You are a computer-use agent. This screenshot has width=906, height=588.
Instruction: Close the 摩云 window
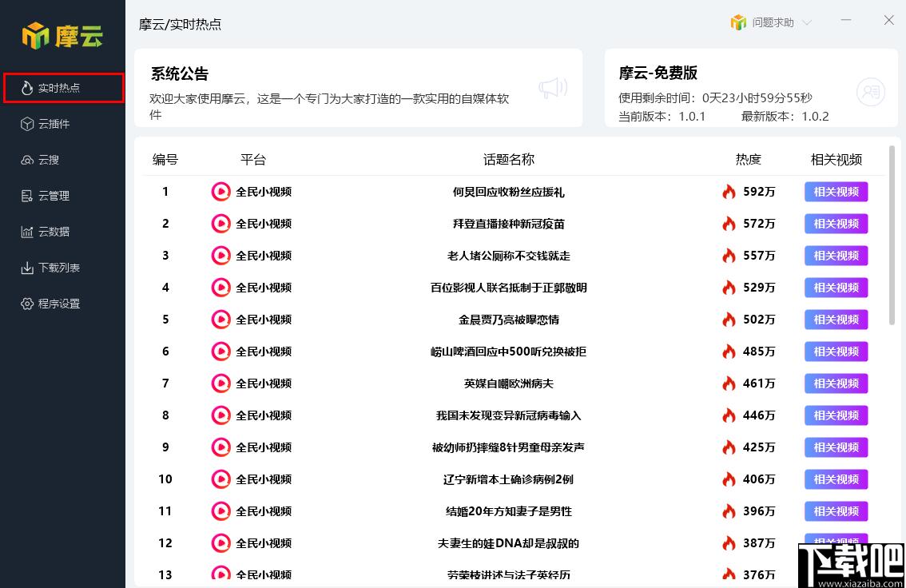(888, 20)
